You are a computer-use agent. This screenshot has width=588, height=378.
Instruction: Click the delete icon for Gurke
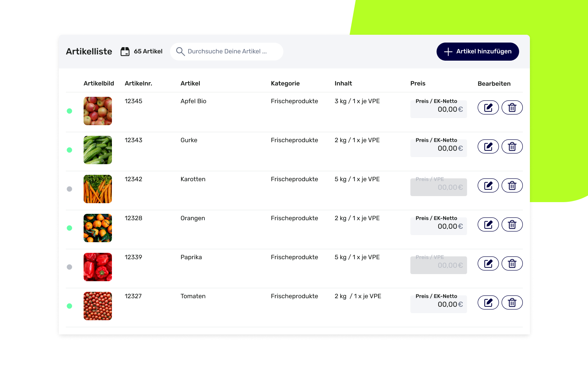(x=512, y=146)
